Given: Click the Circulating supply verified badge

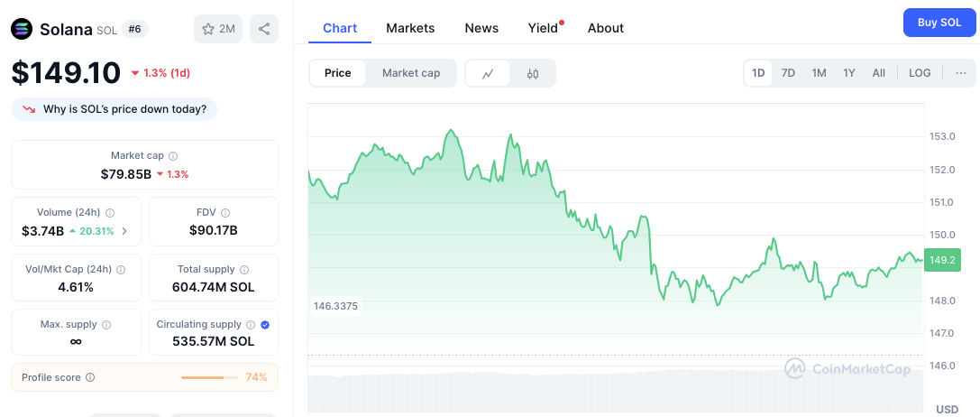Looking at the screenshot, I should point(265,325).
